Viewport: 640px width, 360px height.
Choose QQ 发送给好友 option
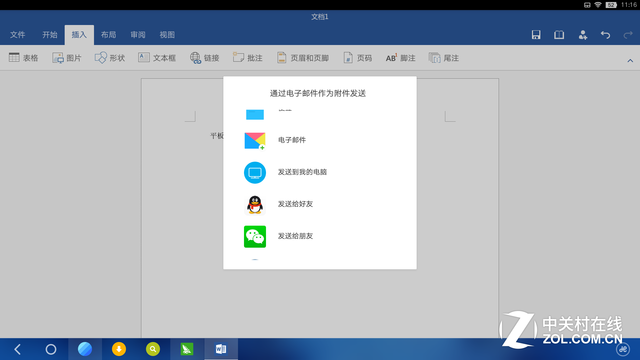coord(320,204)
